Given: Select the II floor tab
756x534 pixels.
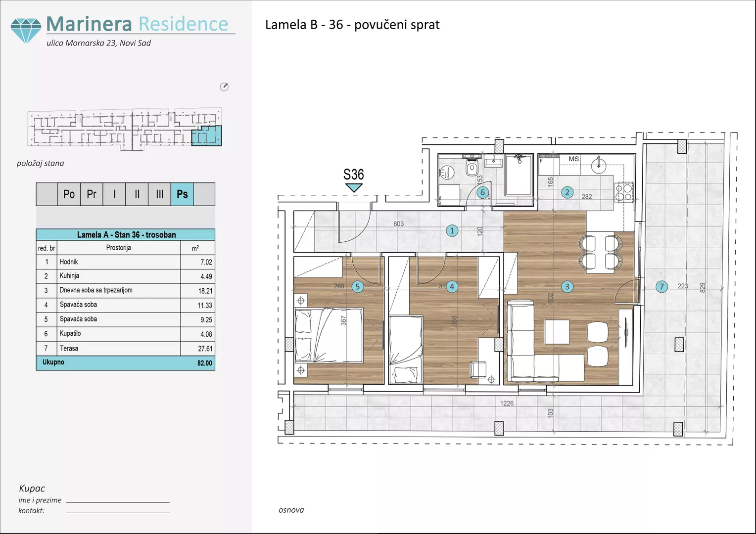Looking at the screenshot, I should (137, 194).
